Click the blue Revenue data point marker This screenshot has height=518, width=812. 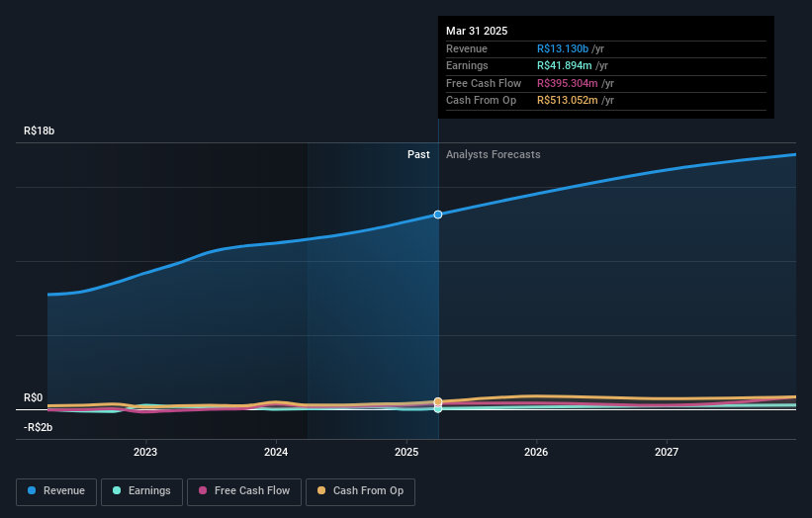(438, 215)
